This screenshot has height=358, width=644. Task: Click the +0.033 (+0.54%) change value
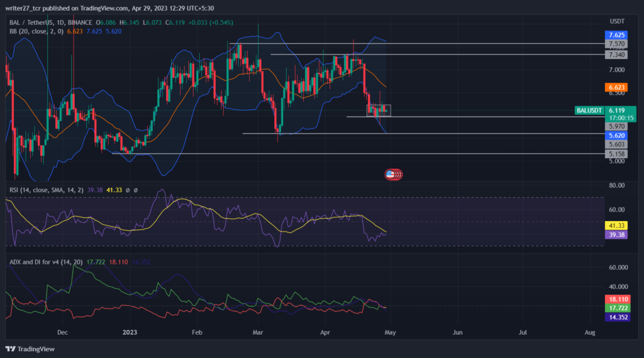coord(210,23)
